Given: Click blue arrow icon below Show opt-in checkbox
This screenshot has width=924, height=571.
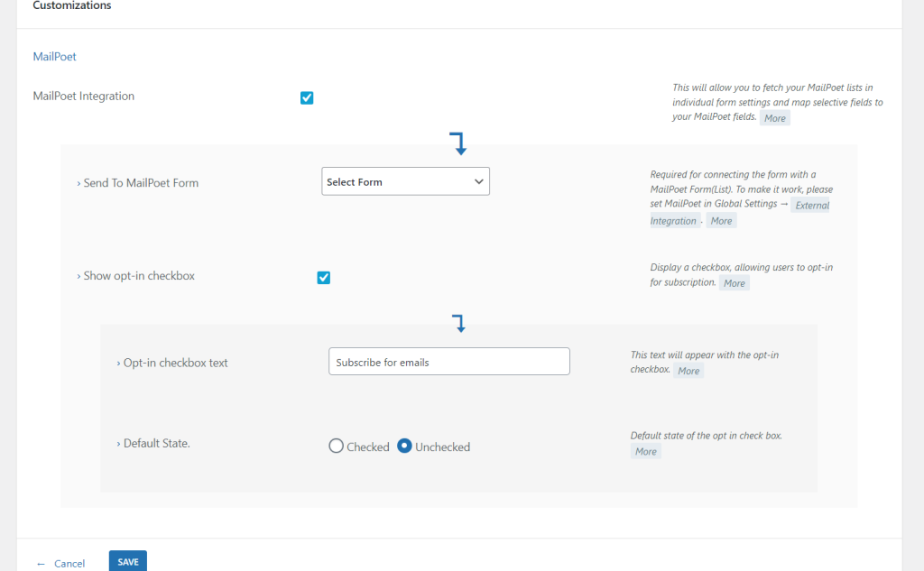Looking at the screenshot, I should pos(458,323).
